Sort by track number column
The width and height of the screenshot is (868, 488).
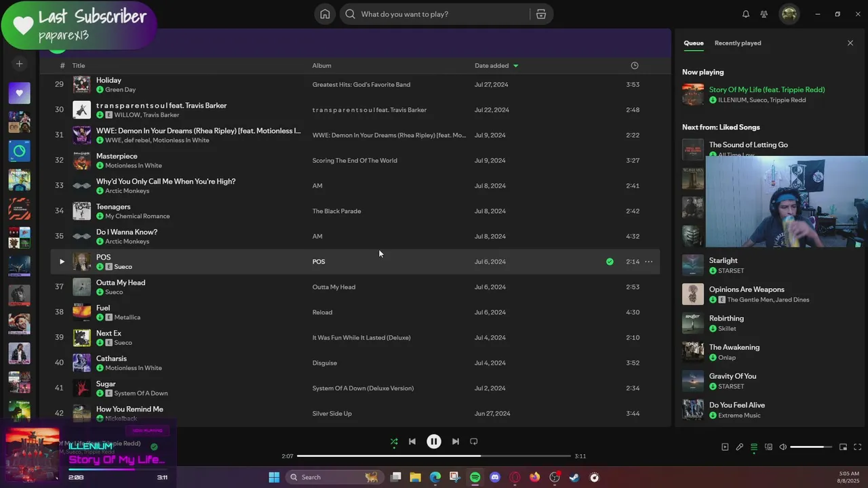point(62,66)
